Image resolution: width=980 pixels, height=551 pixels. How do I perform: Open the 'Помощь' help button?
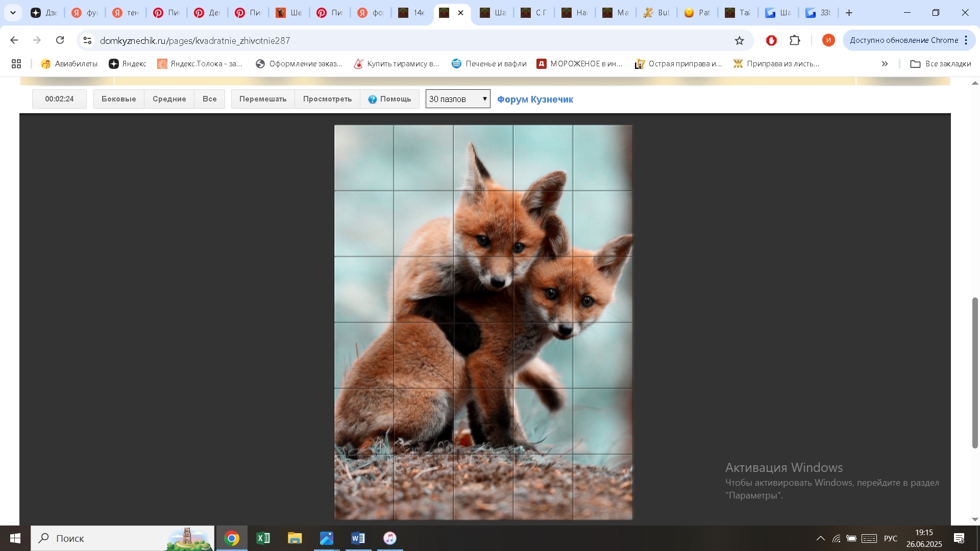click(389, 99)
